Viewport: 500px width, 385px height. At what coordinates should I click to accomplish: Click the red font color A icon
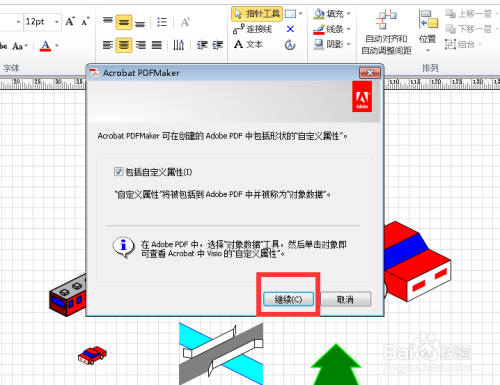pos(45,45)
